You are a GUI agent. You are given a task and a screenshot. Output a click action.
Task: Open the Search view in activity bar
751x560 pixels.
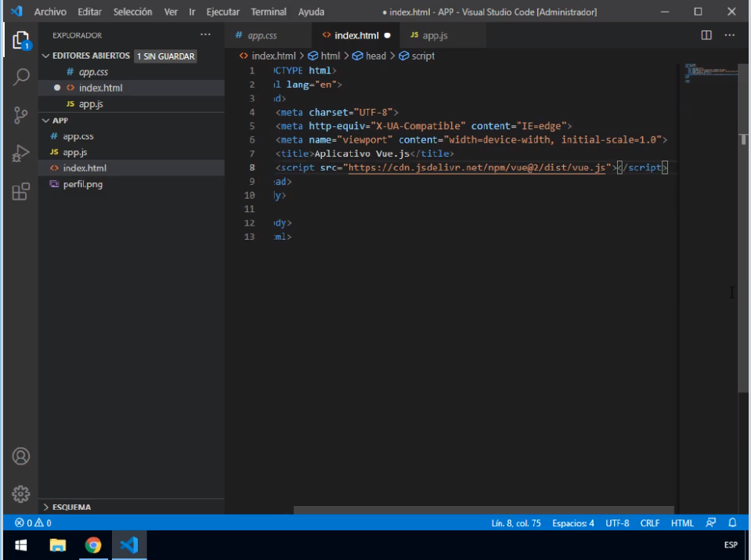[21, 77]
